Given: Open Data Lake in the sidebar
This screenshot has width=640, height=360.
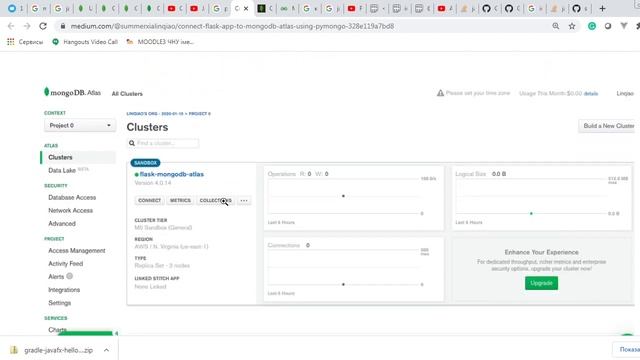Looking at the screenshot, I should tap(62, 171).
